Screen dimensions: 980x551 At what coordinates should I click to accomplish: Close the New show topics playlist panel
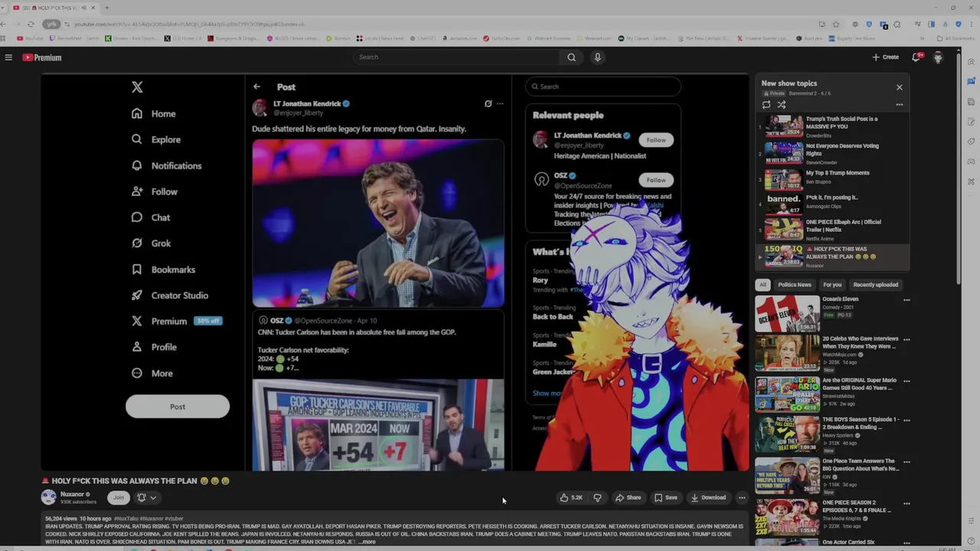tap(899, 87)
